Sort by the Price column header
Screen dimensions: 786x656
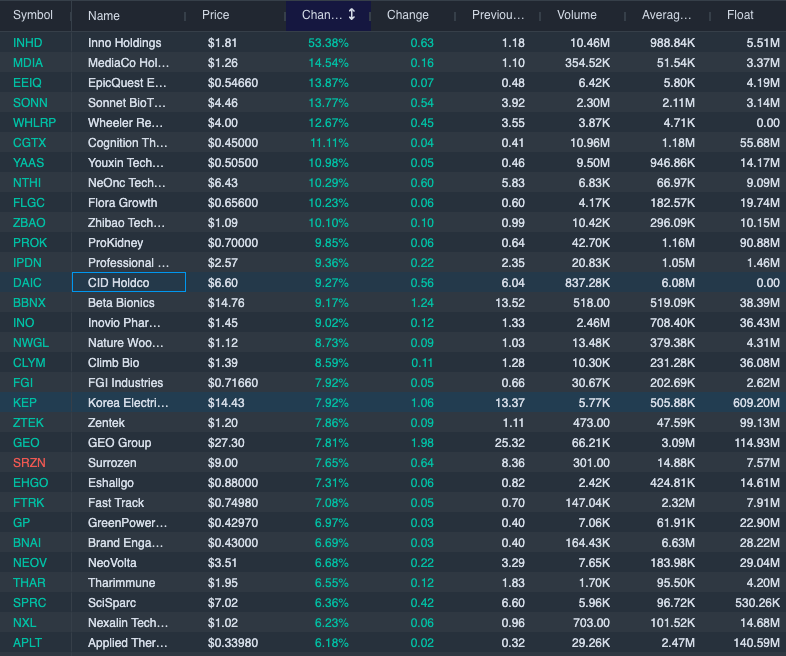click(216, 15)
